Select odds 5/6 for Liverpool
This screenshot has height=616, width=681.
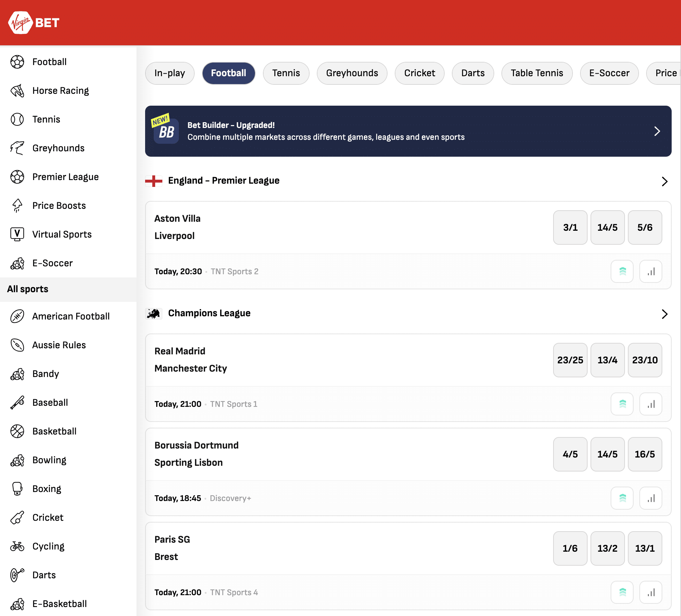pos(645,227)
